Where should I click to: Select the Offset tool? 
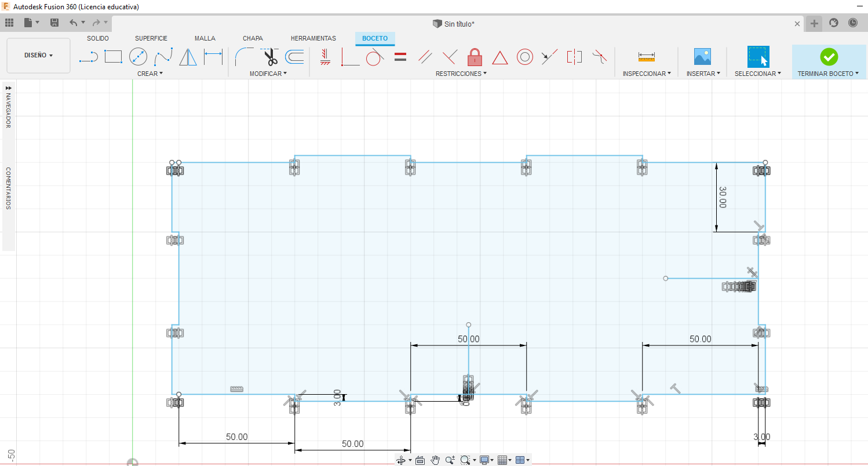click(x=295, y=57)
